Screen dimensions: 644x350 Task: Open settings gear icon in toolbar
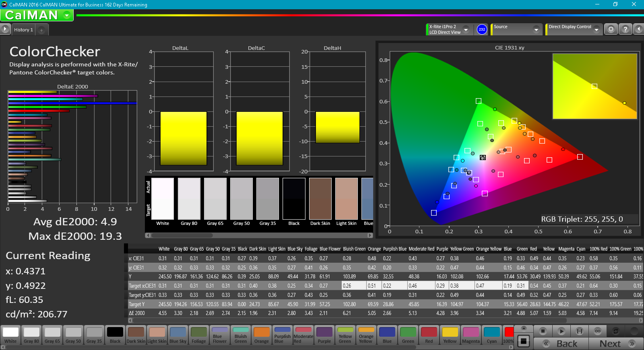[x=611, y=29]
